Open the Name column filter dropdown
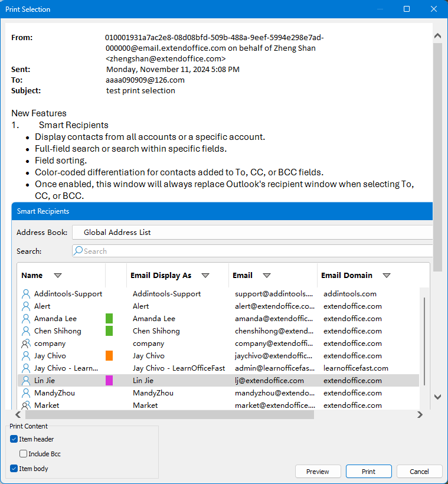Image resolution: width=448 pixels, height=484 pixels. 58,276
